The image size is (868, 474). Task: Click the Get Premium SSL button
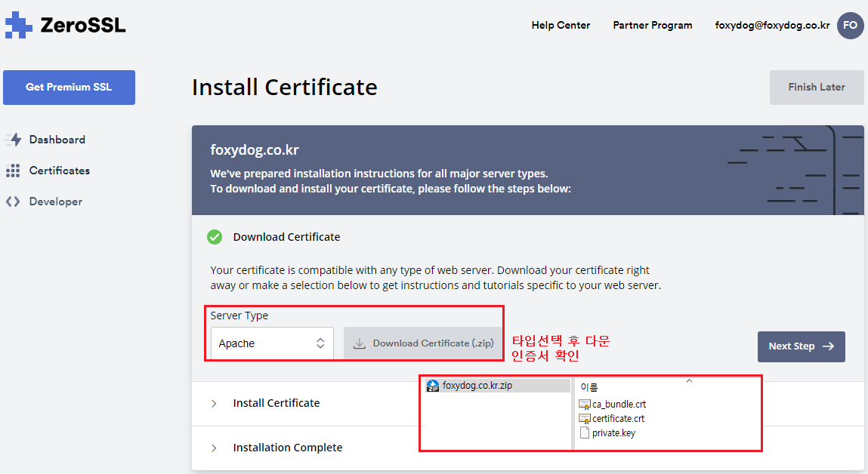point(70,88)
